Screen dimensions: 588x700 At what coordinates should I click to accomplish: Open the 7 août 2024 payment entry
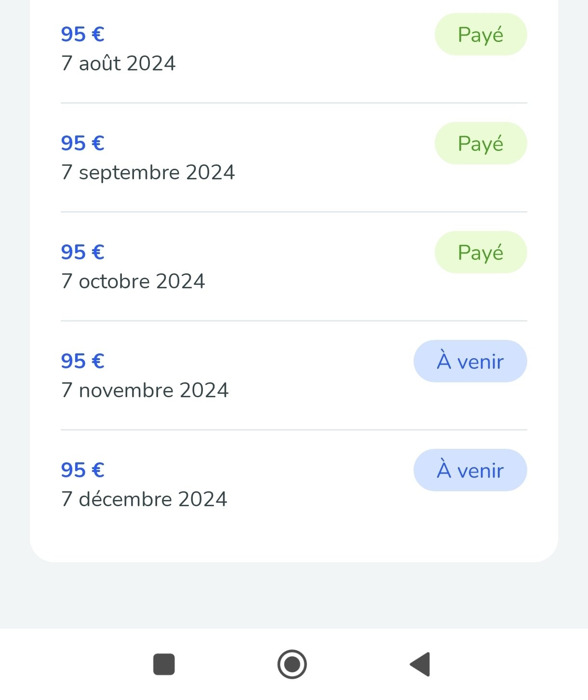[294, 48]
